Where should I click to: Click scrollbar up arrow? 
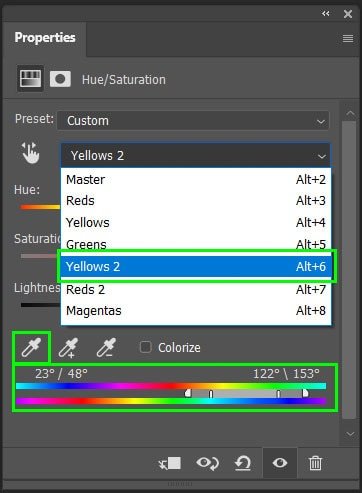pos(350,114)
